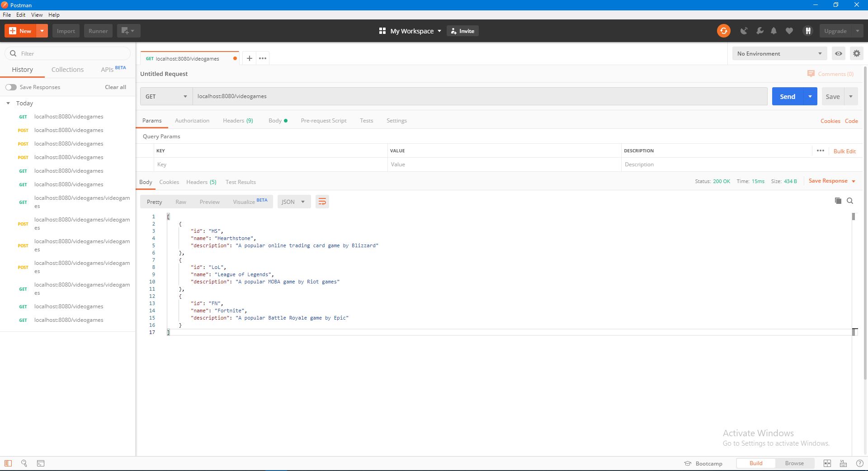Click Clear all history
868x471 pixels.
click(115, 87)
